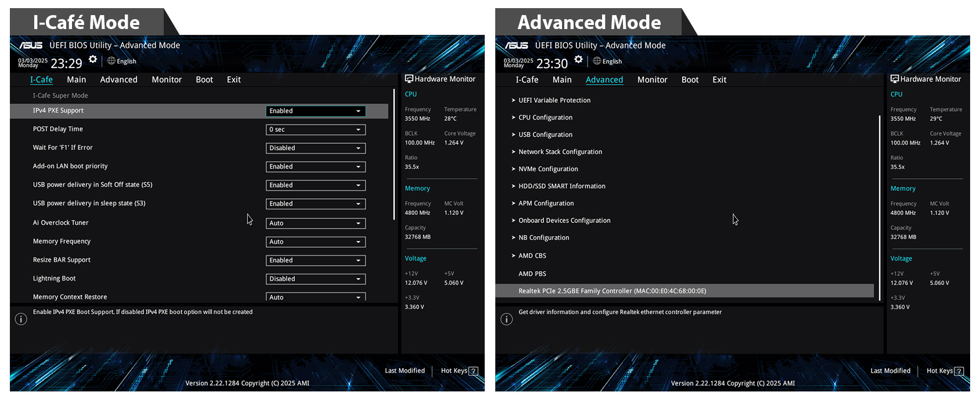This screenshot has height=399, width=980.
Task: Click the info icon beside IPv4 PXE help text
Action: (21, 319)
